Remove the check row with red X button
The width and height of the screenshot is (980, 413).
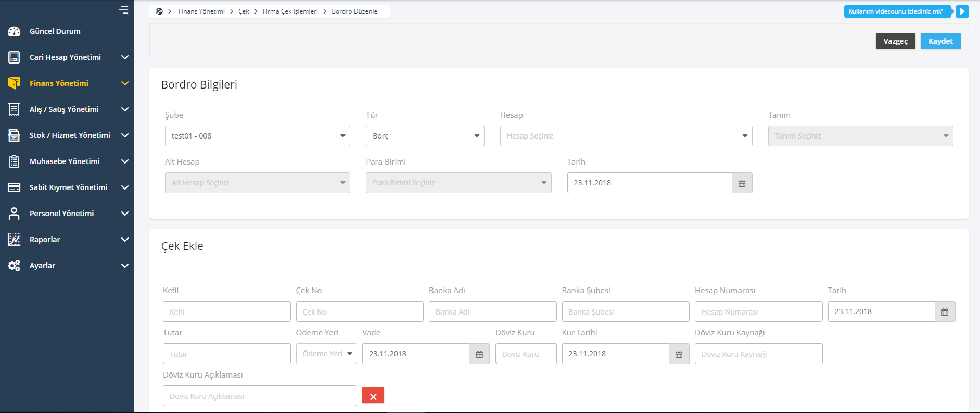click(x=373, y=396)
